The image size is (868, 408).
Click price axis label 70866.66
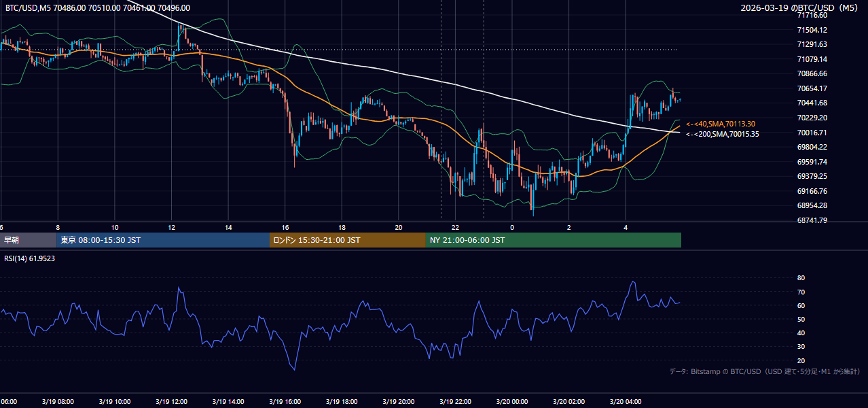pyautogui.click(x=812, y=73)
